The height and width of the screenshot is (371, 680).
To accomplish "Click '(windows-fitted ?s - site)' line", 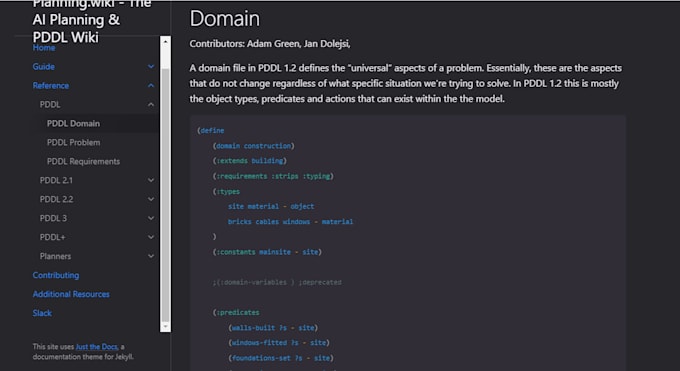I will point(279,343).
